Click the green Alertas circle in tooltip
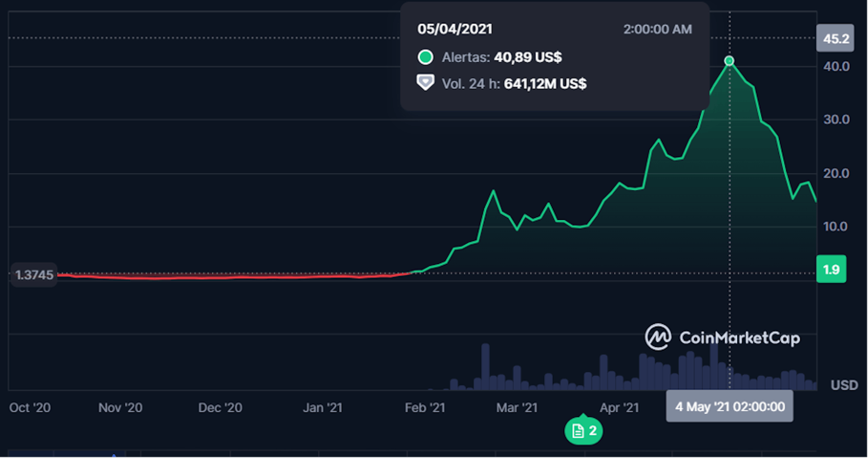 click(x=425, y=57)
